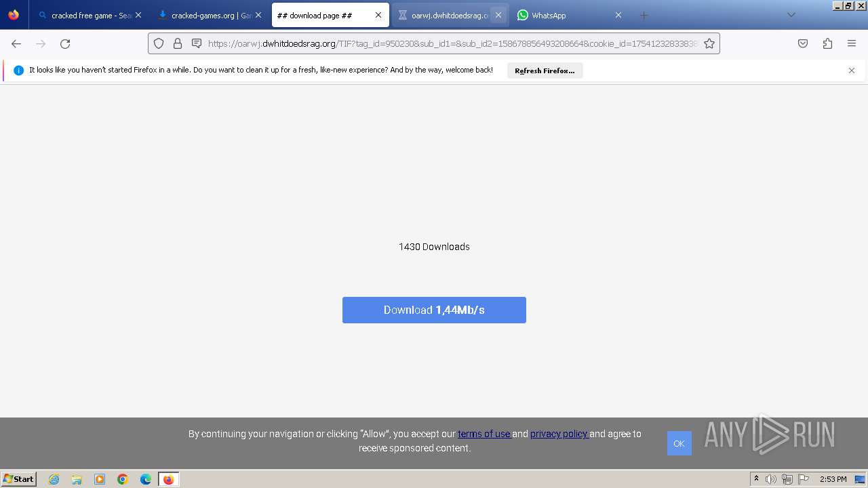Launch Microsoft Edge from taskbar
Screen dimensions: 868x488
point(146,479)
